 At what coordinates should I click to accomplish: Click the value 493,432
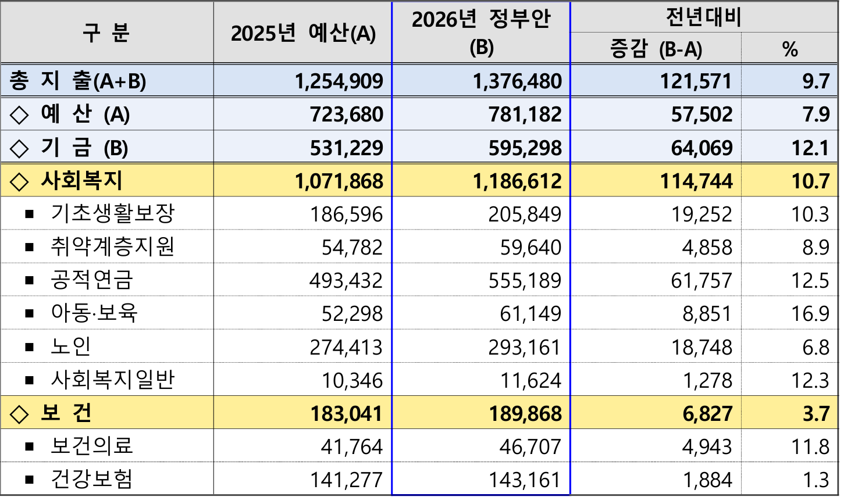[x=347, y=281]
